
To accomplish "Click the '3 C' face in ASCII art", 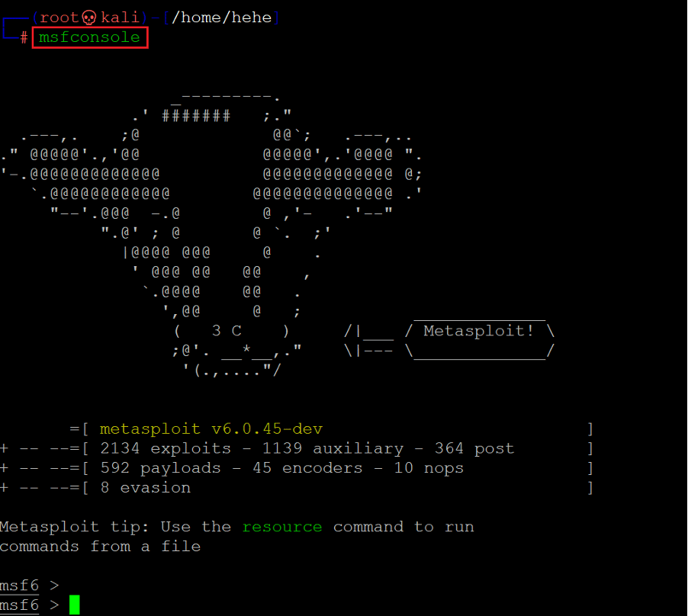I will tap(227, 331).
